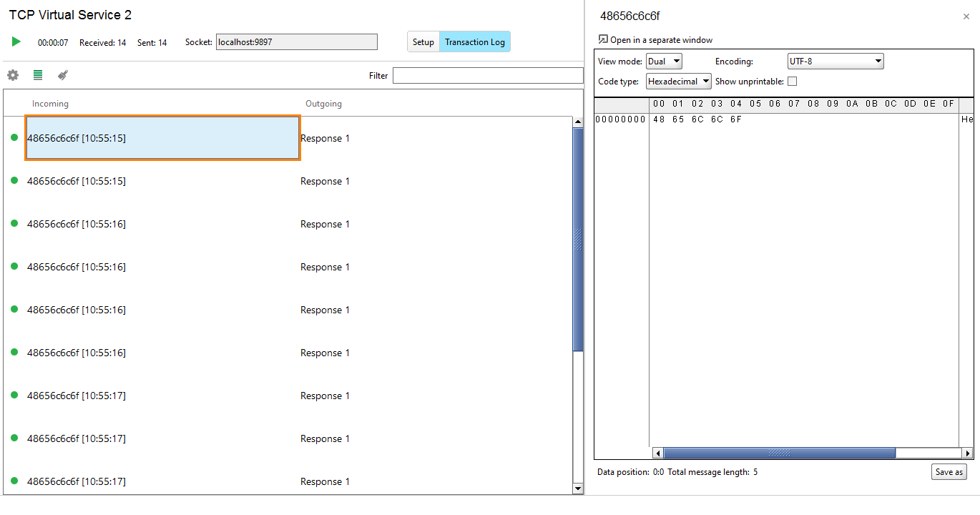Viewport: 980px width, 515px height.
Task: Open service settings via the gear icon
Action: (12, 74)
